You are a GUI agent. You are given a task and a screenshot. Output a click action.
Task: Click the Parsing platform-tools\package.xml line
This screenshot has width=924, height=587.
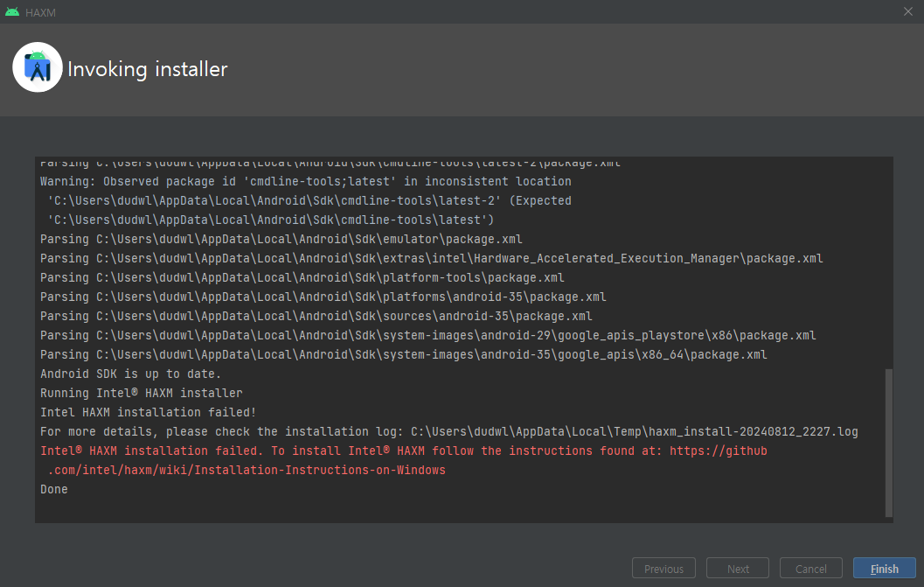(302, 277)
